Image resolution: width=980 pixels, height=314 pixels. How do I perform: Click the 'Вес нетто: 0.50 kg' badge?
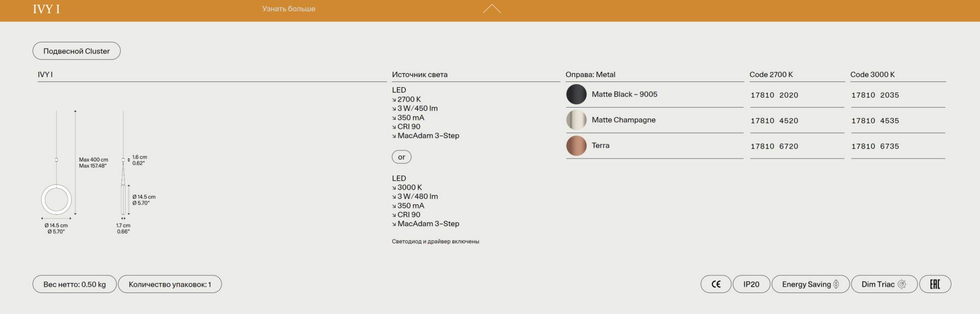[75, 284]
